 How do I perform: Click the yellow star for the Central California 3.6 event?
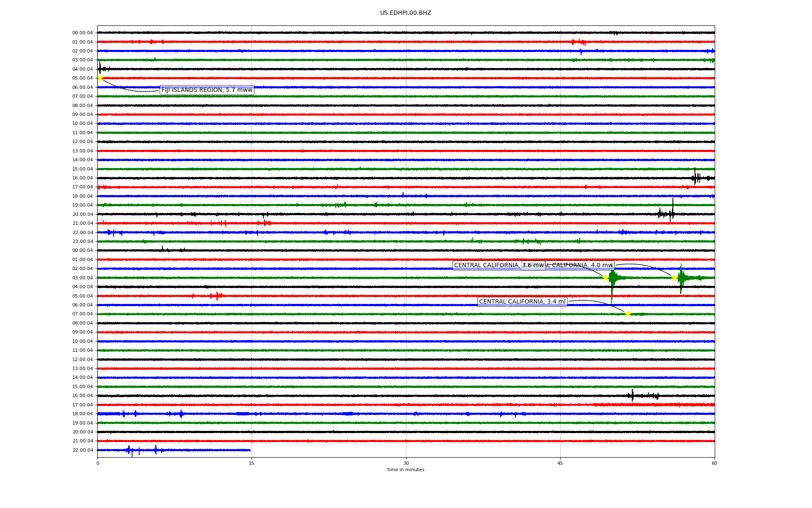point(606,278)
